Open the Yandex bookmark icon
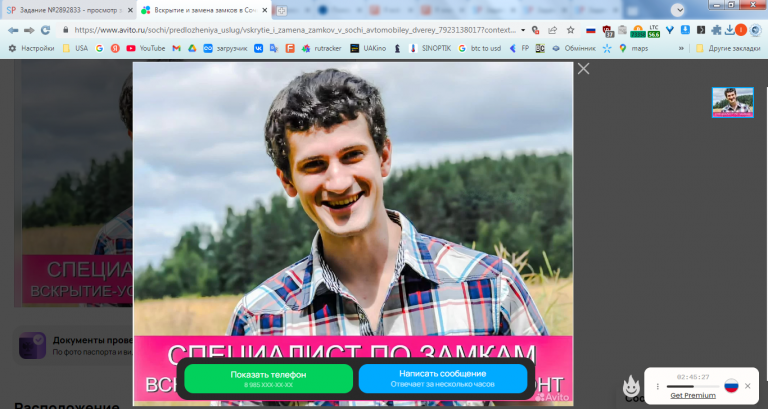Image resolution: width=768 pixels, height=409 pixels. (115, 48)
